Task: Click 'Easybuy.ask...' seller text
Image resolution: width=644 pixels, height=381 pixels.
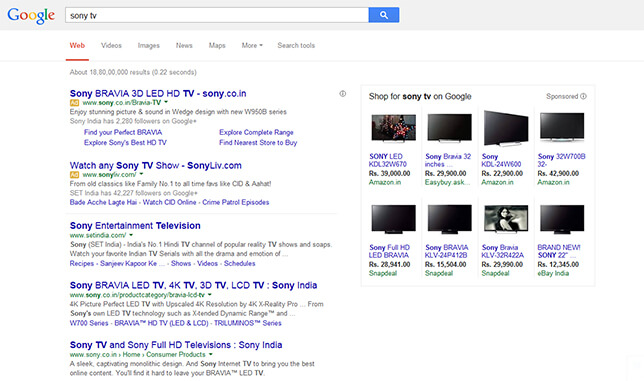Action: [447, 182]
